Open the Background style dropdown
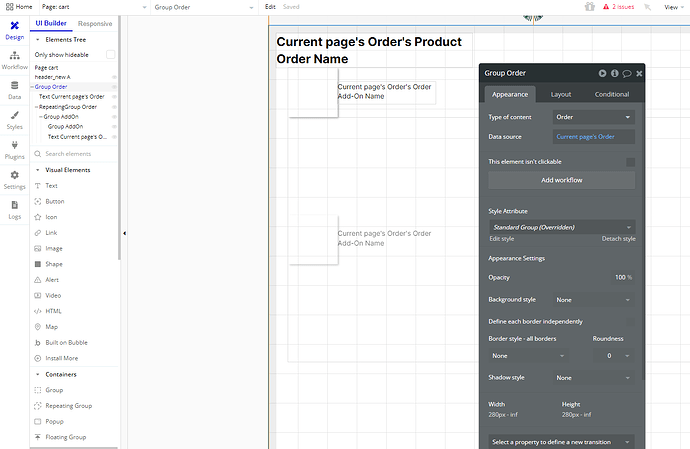This screenshot has height=449, width=690. 593,300
